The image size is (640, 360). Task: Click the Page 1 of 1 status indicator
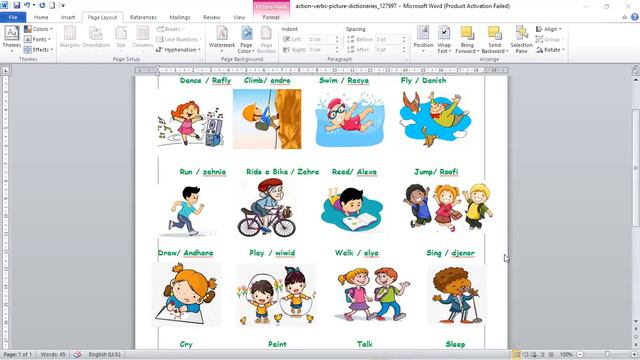point(17,354)
